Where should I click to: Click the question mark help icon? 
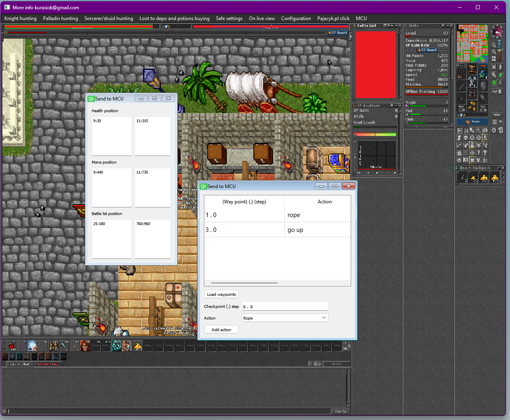(479, 153)
